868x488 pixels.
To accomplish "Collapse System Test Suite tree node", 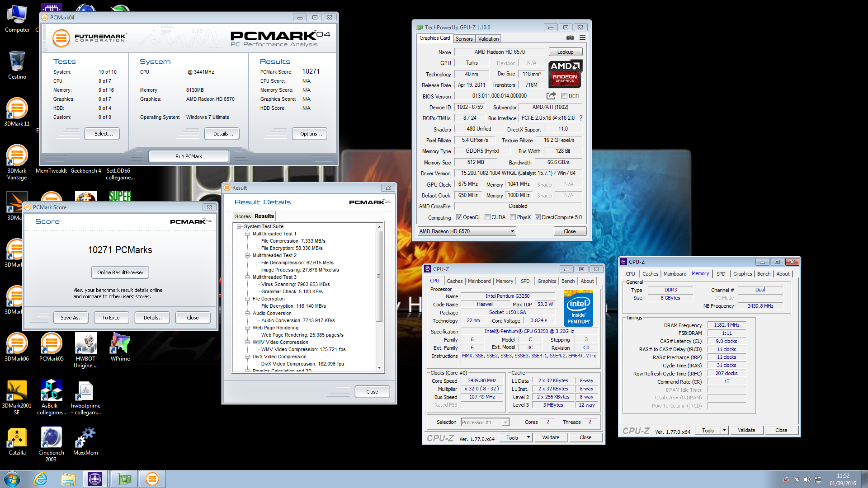I will coord(239,226).
